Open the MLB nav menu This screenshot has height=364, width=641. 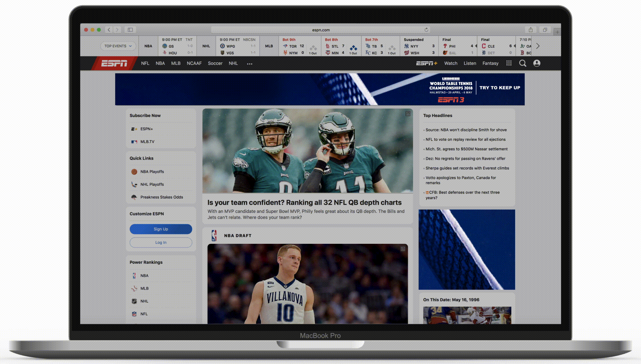[176, 63]
